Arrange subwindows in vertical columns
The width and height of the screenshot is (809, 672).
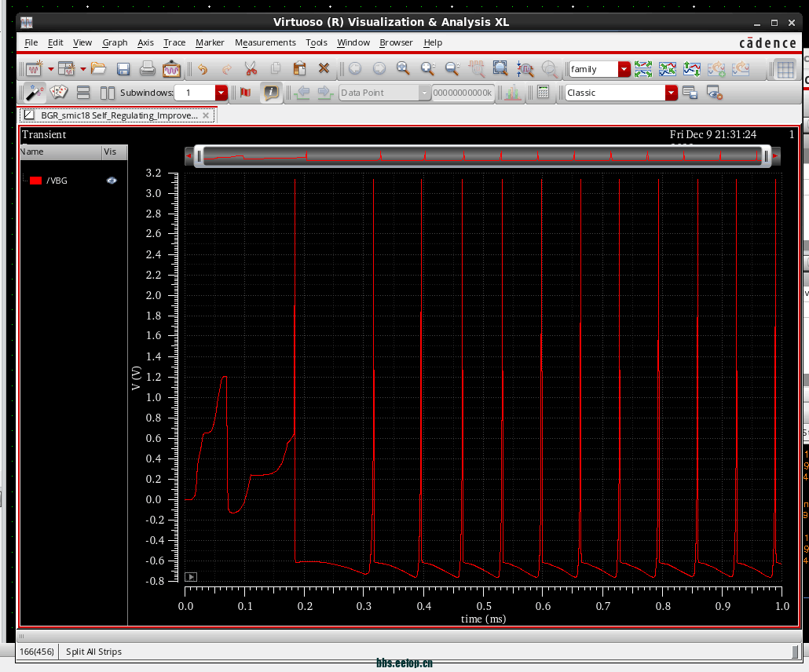(108, 93)
